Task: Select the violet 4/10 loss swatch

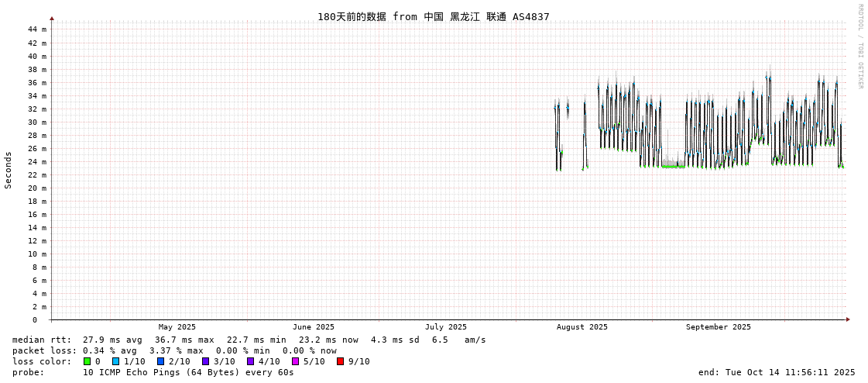Action: [x=250, y=361]
